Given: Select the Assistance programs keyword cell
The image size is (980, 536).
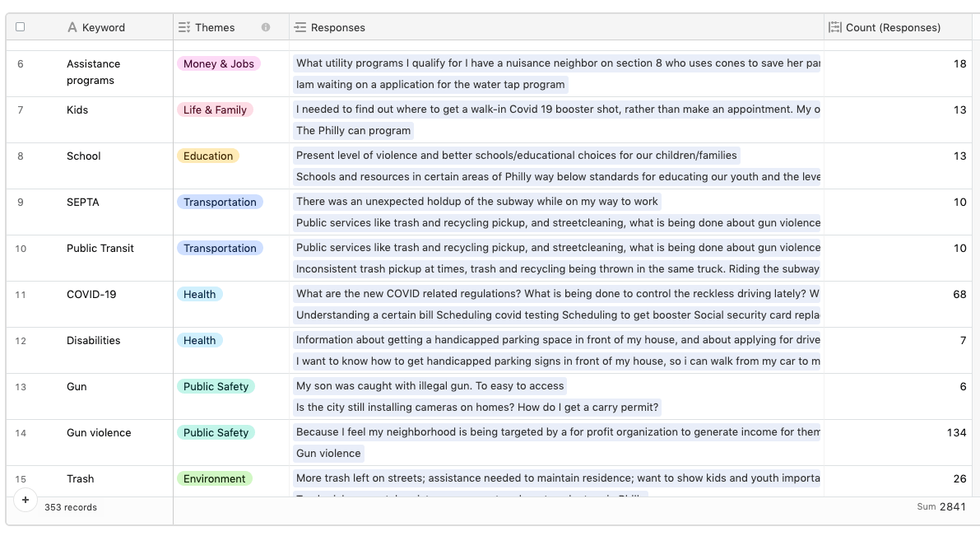Looking at the screenshot, I should tap(116, 73).
